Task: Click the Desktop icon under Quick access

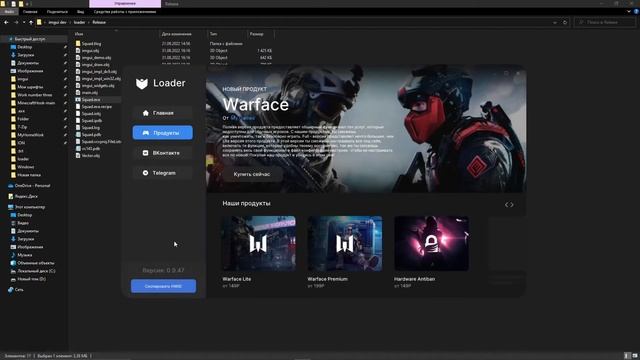Action: (x=13, y=47)
